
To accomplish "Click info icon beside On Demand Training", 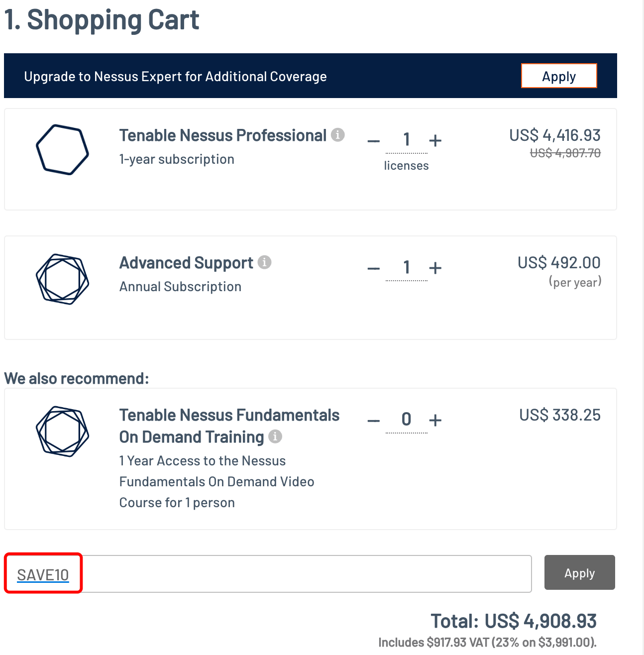I will (275, 437).
